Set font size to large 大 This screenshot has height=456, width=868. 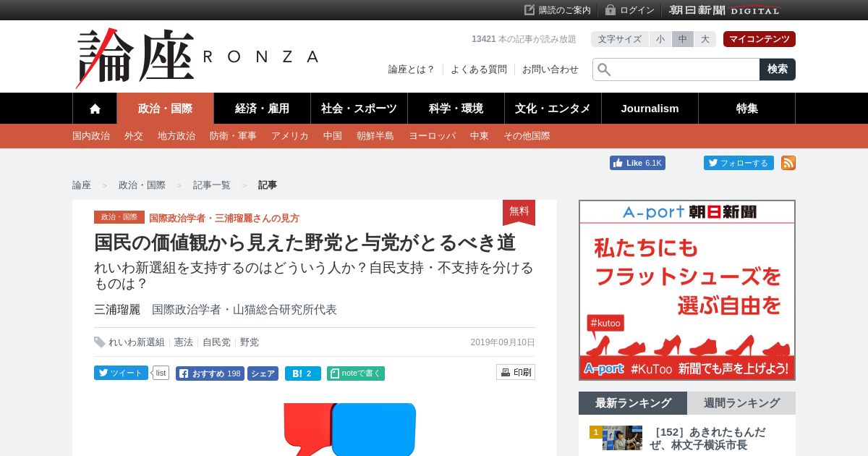point(705,39)
